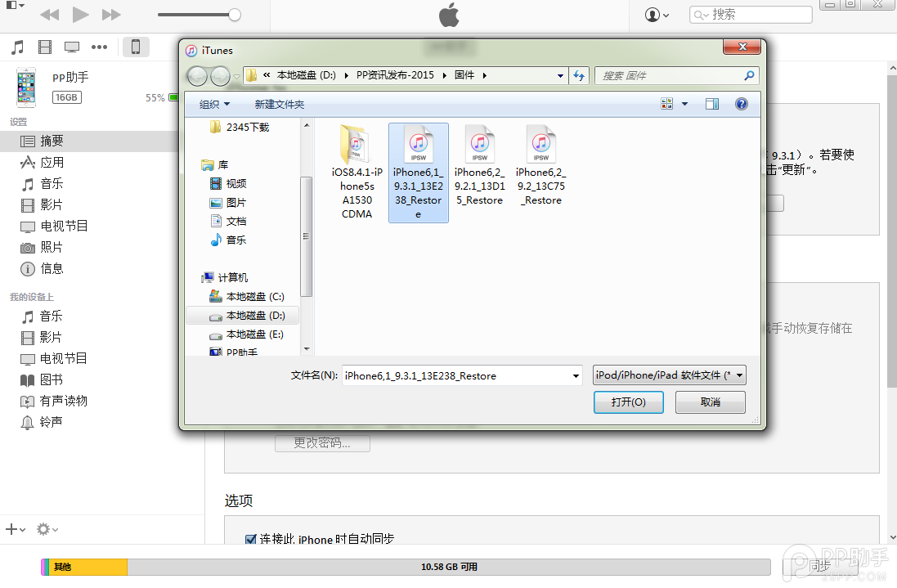Click the Help question-mark icon in the dialog
The height and width of the screenshot is (588, 897).
741,104
